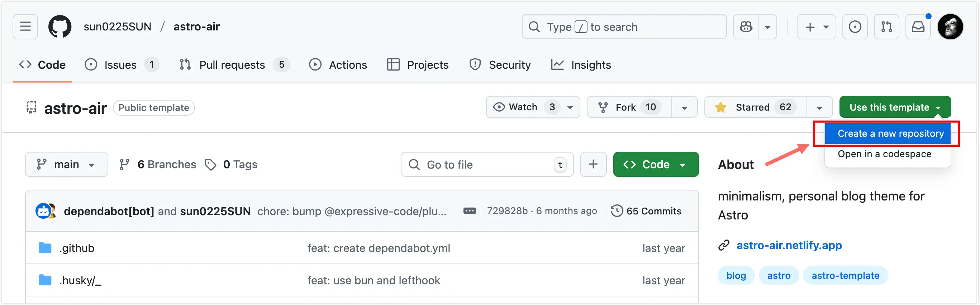Open the main branch selector
The height and width of the screenshot is (305, 980).
66,164
